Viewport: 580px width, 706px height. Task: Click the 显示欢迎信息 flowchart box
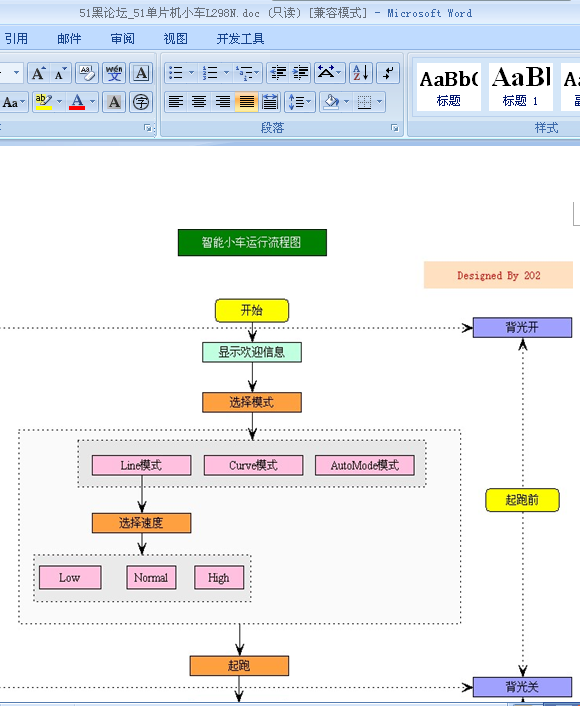tap(252, 352)
